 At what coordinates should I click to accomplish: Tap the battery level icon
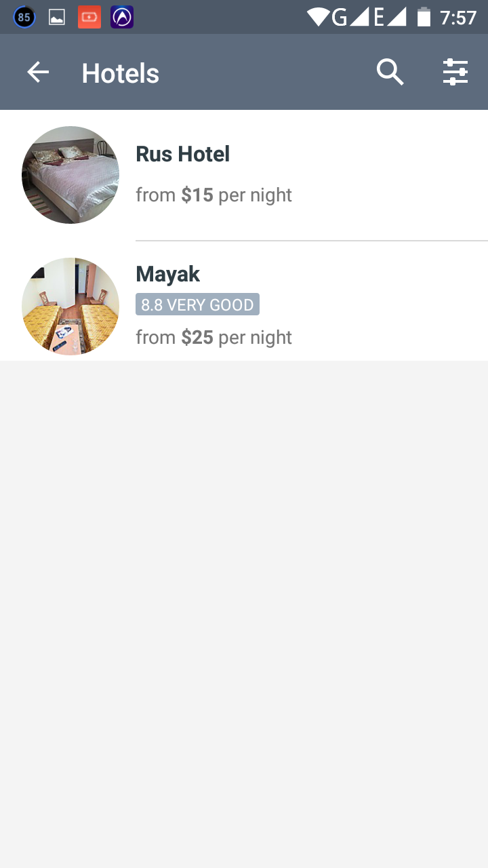(x=424, y=17)
